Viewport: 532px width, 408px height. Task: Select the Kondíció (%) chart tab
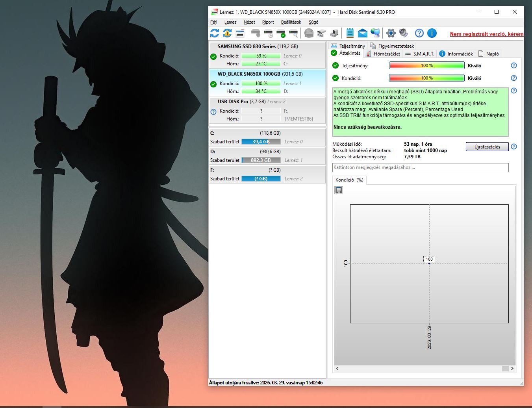tap(349, 180)
